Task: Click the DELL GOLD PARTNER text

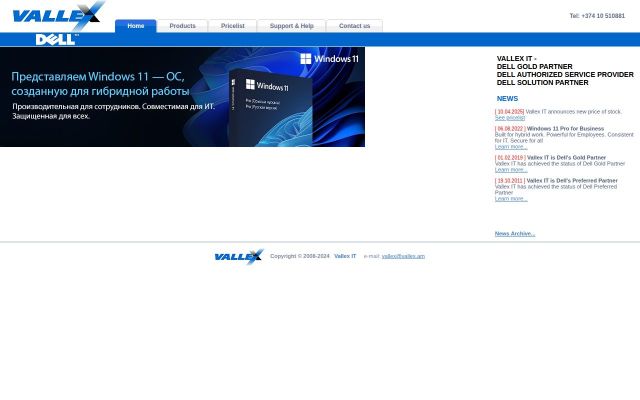Action: 534,67
